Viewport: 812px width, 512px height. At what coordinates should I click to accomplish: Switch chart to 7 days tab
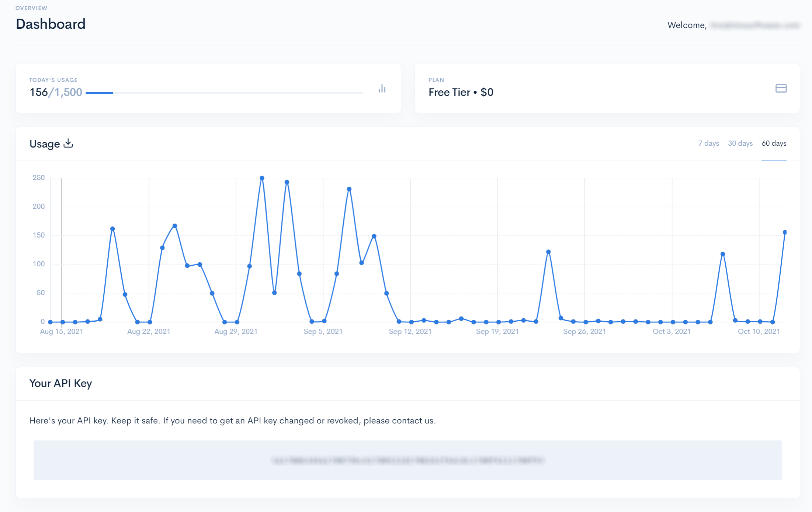[x=708, y=143]
